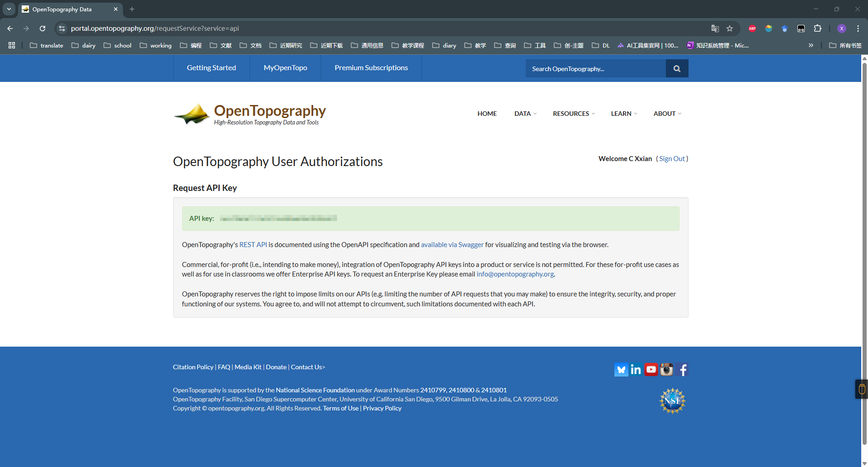Click the NSF logo
868x467 pixels.
[673, 401]
